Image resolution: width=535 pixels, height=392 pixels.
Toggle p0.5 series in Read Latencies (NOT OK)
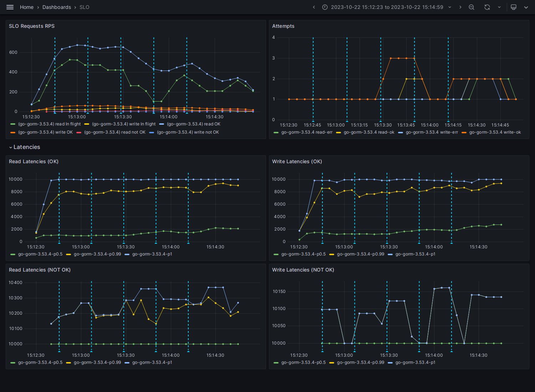tap(40, 362)
